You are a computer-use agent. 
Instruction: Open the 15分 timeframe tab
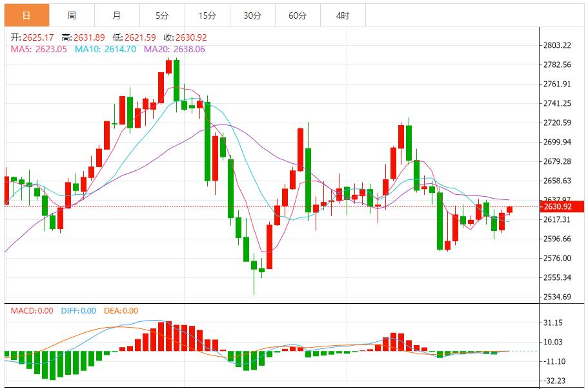click(x=207, y=15)
